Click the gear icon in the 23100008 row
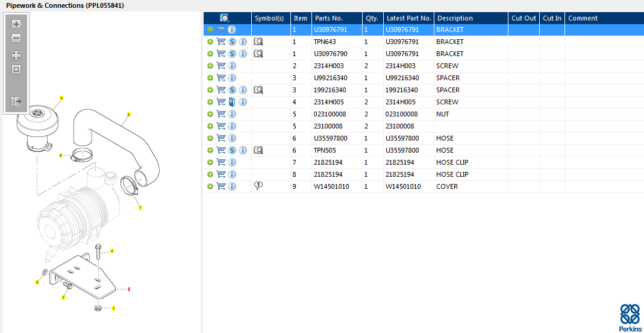 coord(210,126)
